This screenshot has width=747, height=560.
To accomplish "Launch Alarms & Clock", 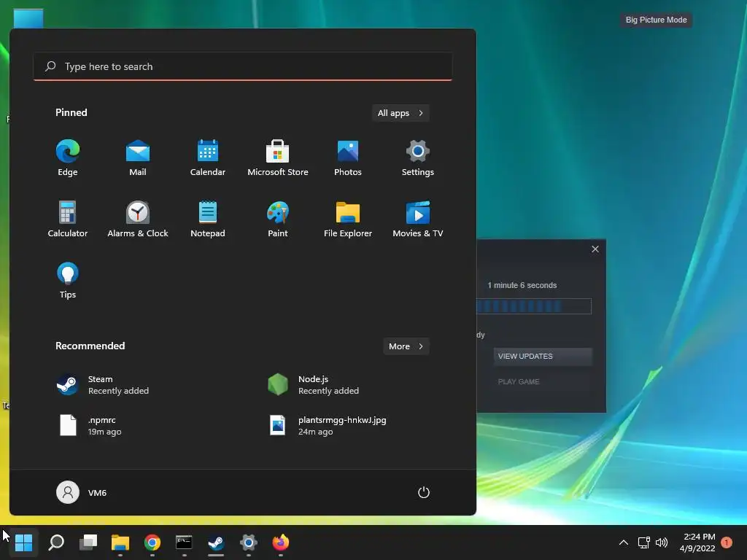I will click(x=138, y=219).
